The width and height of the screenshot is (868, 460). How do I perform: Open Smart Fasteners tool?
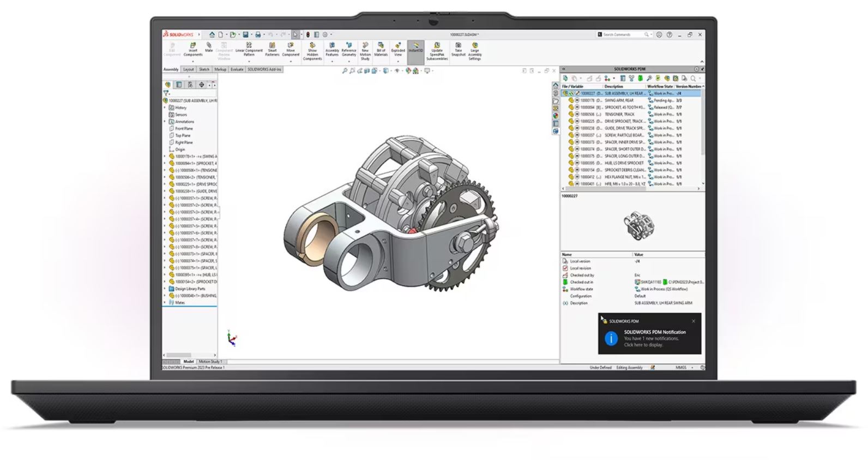pos(272,49)
